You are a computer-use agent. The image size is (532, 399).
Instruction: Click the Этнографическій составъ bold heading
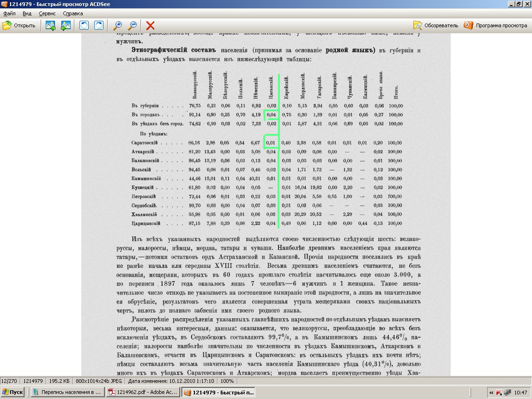(x=173, y=50)
